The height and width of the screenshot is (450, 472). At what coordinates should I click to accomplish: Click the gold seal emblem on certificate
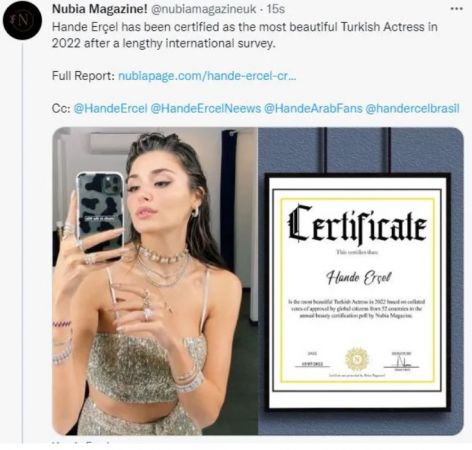pos(357,359)
